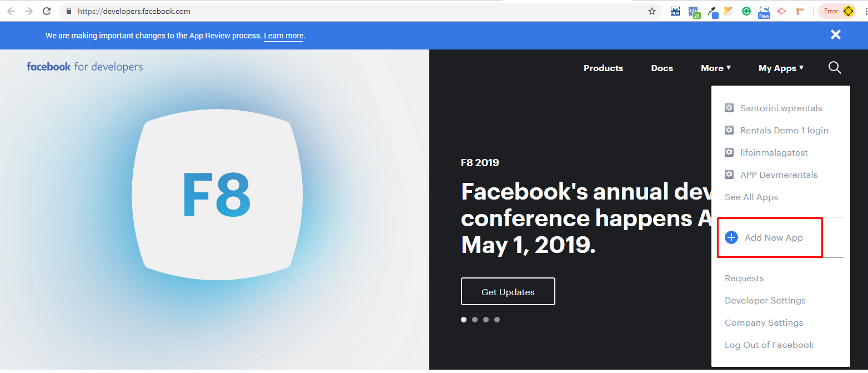Select the Rentals Demo 1 login app
Viewport: 868px width, 373px height.
click(784, 130)
